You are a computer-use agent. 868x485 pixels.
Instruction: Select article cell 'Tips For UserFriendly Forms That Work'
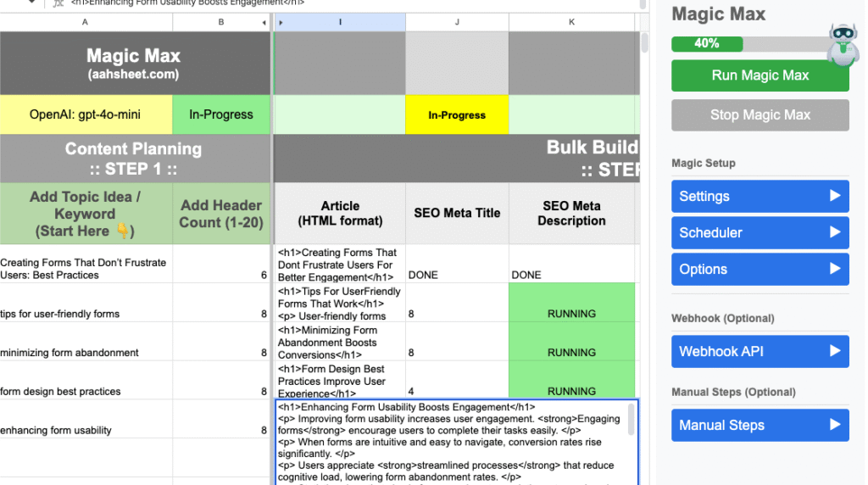340,303
